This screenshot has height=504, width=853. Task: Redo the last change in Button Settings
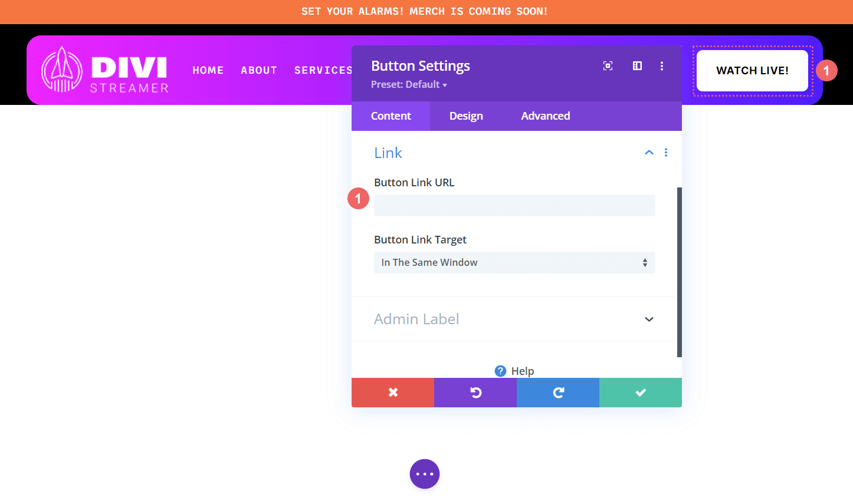point(557,392)
